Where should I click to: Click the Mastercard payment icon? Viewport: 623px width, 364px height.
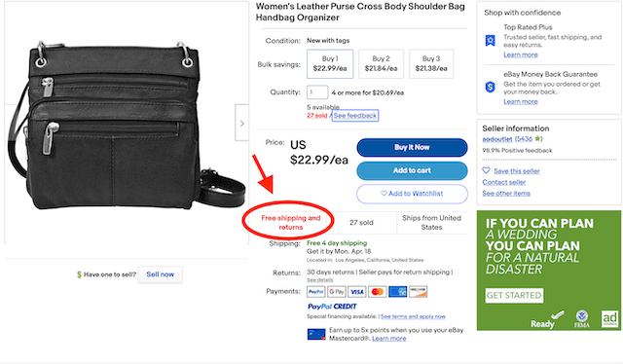(x=378, y=292)
